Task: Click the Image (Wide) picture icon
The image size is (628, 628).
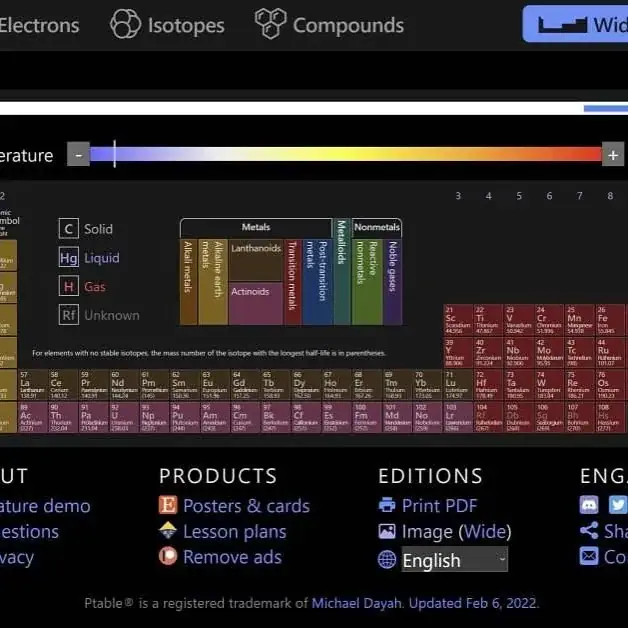Action: 387,531
